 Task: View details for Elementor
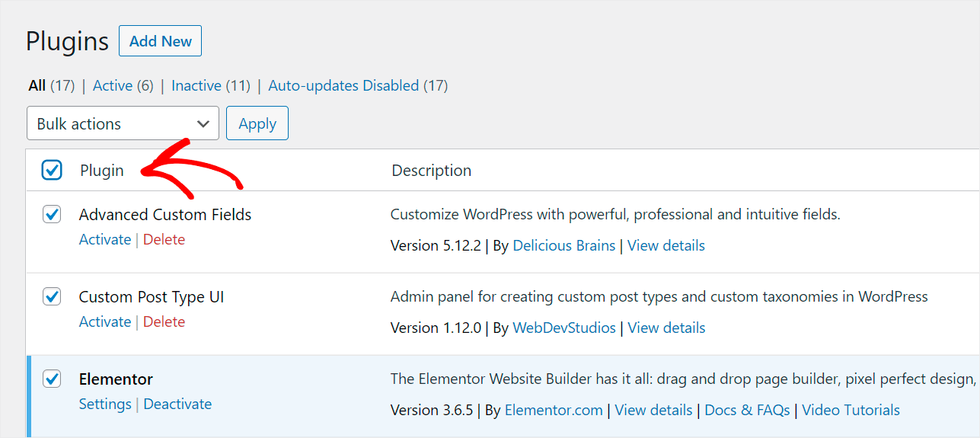654,410
